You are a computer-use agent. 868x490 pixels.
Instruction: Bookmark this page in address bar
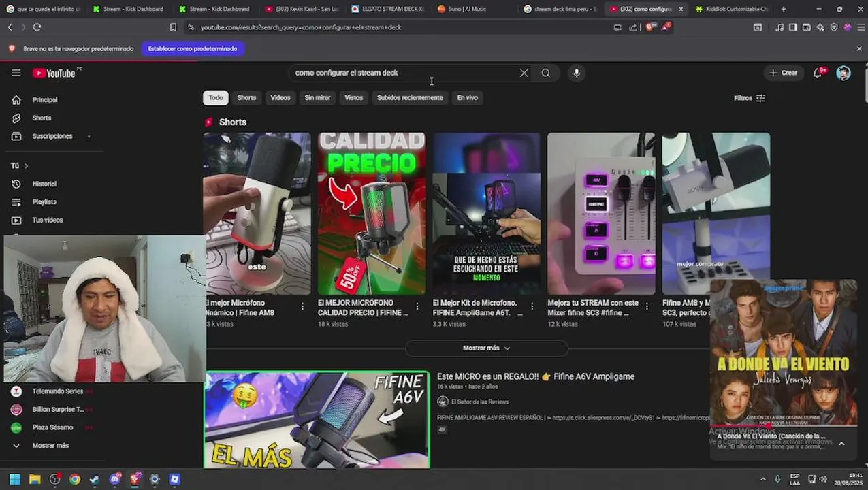[173, 27]
